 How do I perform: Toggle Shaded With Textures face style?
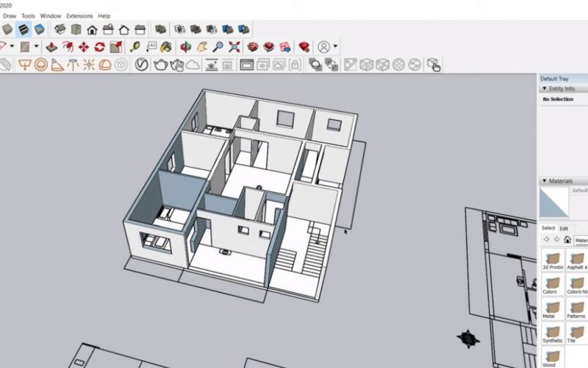(x=24, y=29)
